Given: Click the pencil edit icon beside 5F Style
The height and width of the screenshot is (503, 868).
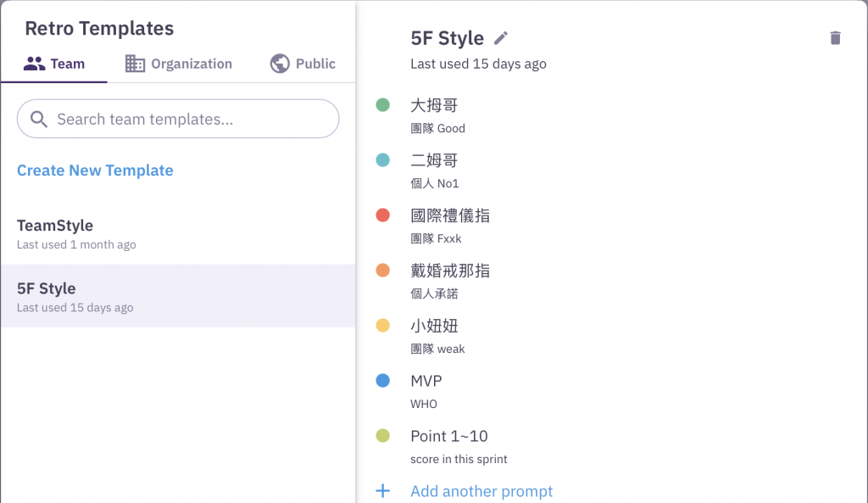Looking at the screenshot, I should [x=501, y=38].
